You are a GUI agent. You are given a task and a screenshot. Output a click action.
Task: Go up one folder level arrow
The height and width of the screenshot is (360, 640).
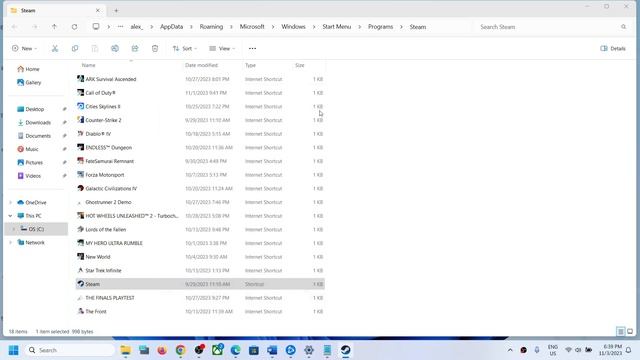pos(54,27)
